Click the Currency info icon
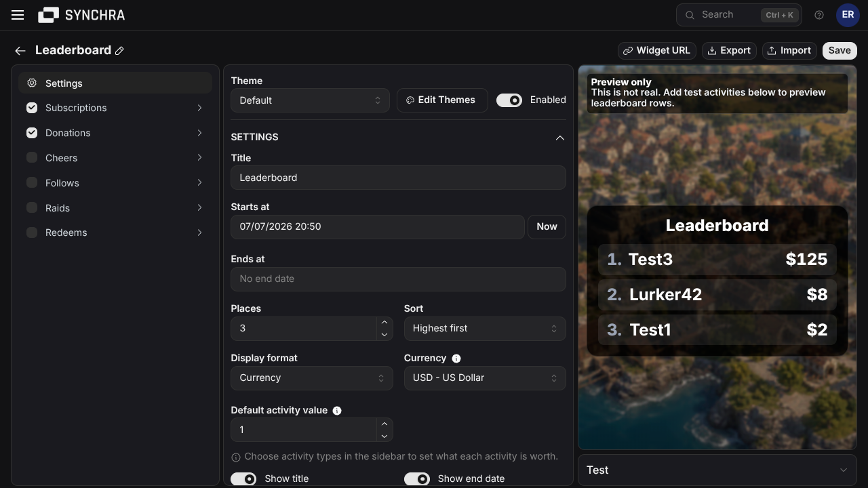This screenshot has height=488, width=868. click(x=456, y=359)
